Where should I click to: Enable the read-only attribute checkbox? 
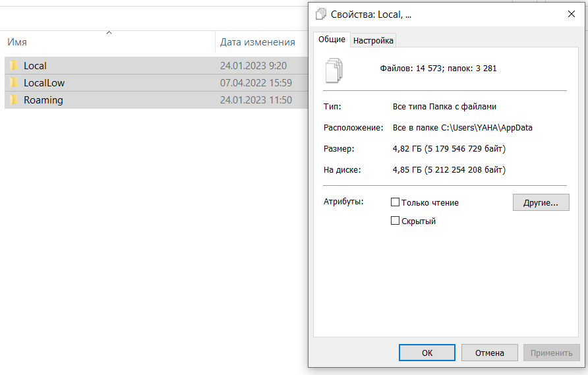coord(396,203)
